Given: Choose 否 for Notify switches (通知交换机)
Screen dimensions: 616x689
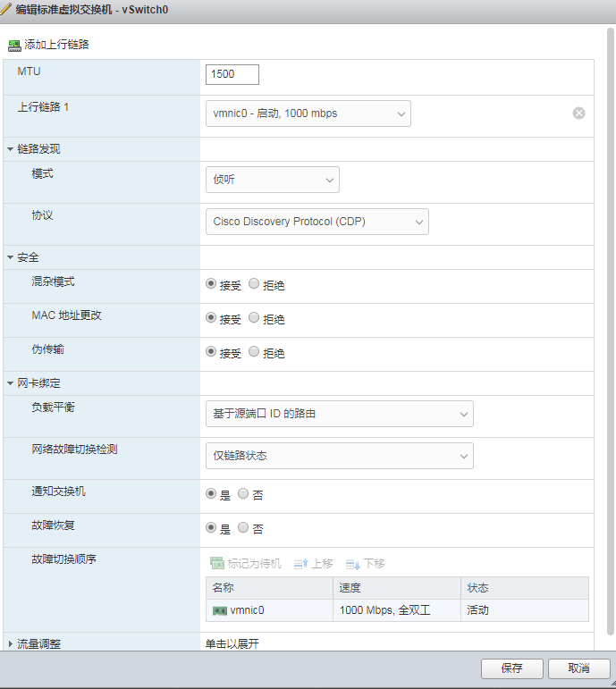Looking at the screenshot, I should coord(243,493).
